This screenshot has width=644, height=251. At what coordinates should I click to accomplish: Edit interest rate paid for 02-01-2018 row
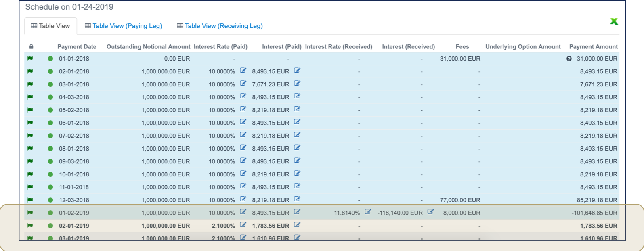[243, 71]
